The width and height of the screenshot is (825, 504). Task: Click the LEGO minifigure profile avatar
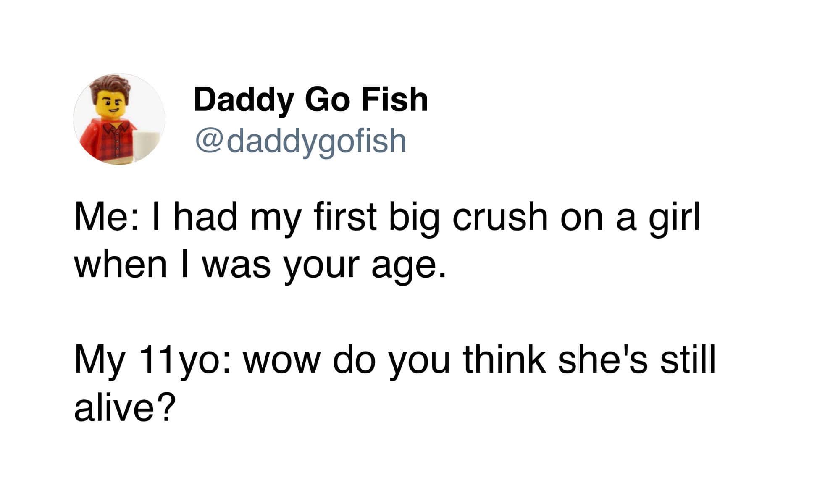point(119,119)
